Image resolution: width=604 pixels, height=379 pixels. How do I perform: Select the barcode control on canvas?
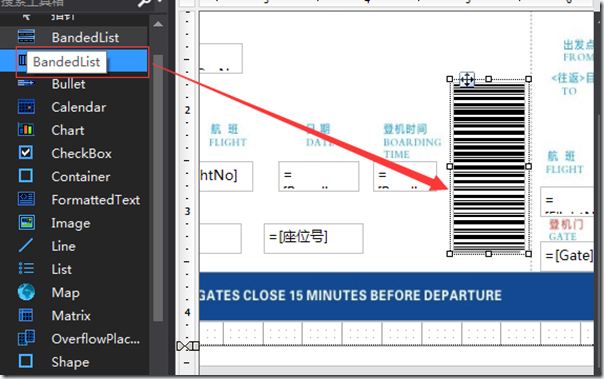pos(489,166)
